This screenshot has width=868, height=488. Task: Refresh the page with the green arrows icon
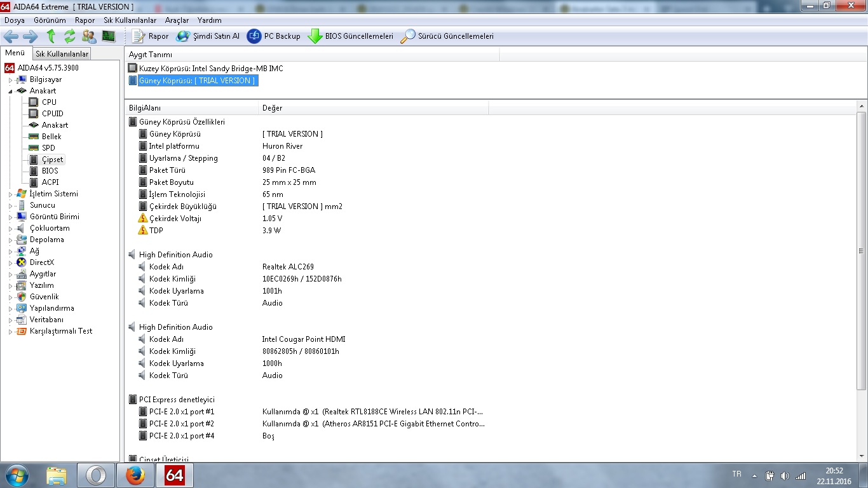click(69, 36)
